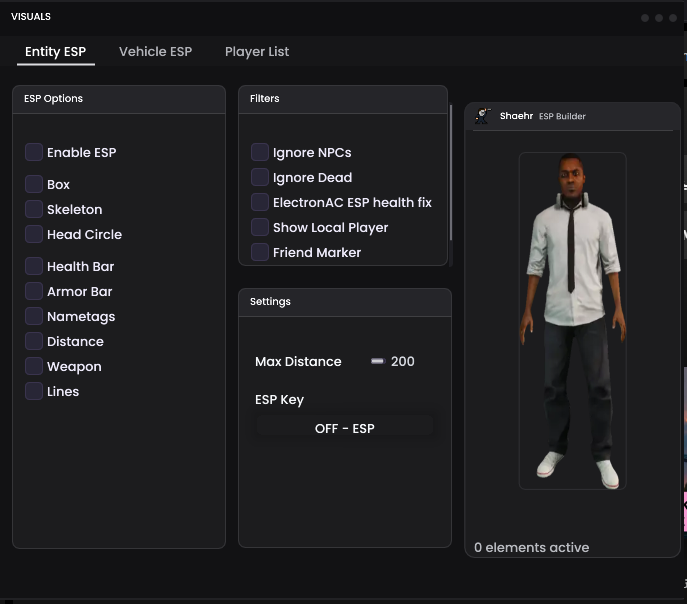The image size is (687, 604).
Task: Switch to the Entity ESP tab
Action: [x=56, y=52]
